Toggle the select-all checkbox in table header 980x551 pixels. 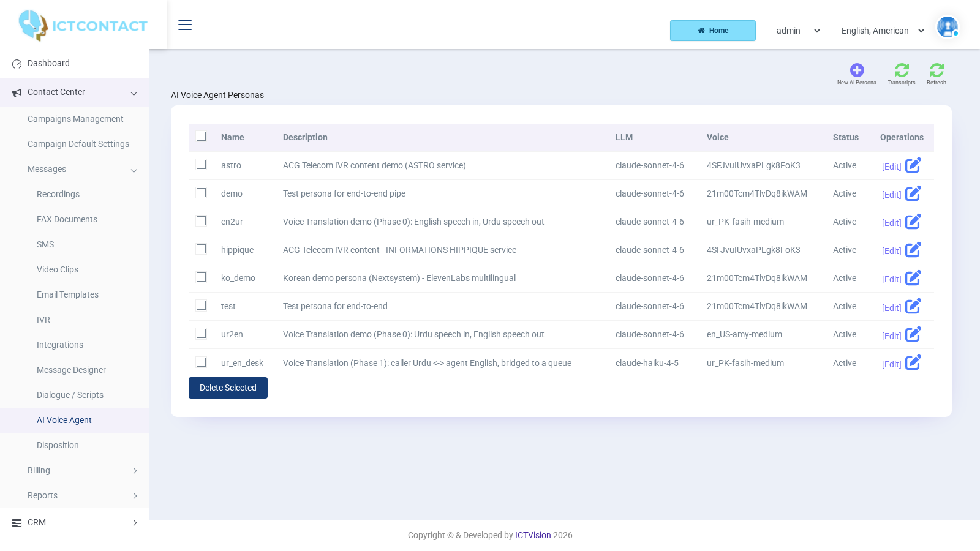[201, 137]
